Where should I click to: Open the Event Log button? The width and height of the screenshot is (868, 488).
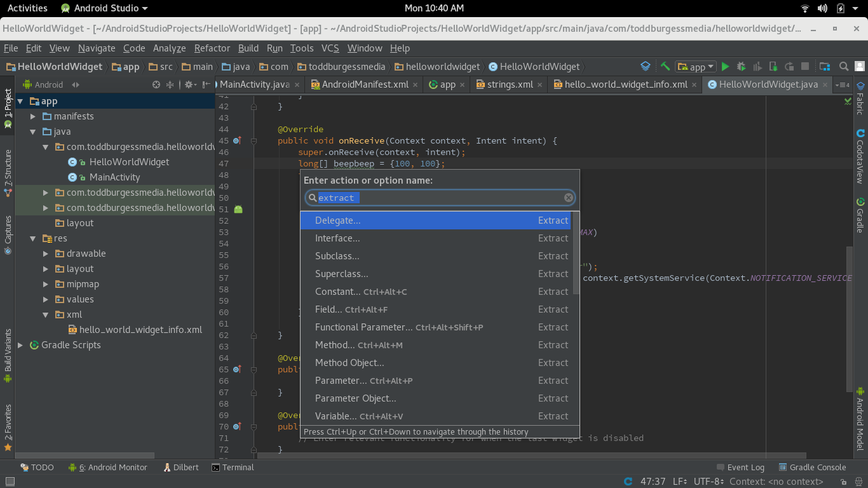740,467
